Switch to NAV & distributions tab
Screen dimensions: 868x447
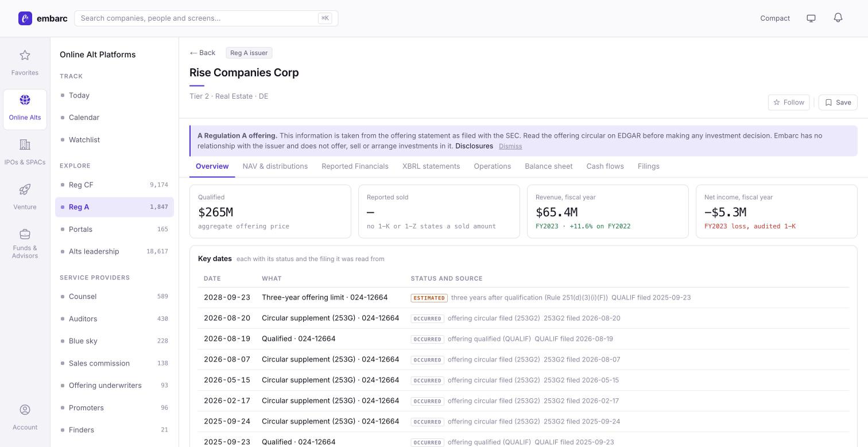click(275, 166)
